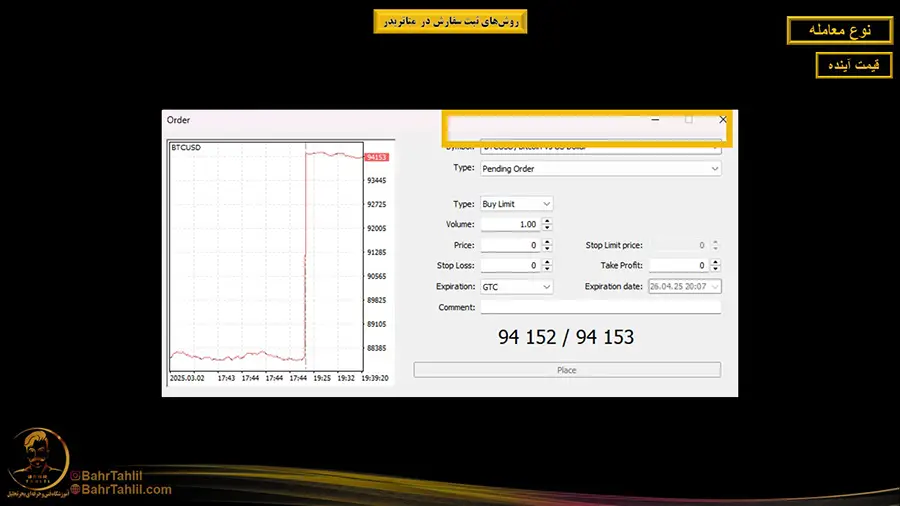900x506 pixels.
Task: Increase the Volume with up stepper arrow
Action: pyautogui.click(x=547, y=222)
